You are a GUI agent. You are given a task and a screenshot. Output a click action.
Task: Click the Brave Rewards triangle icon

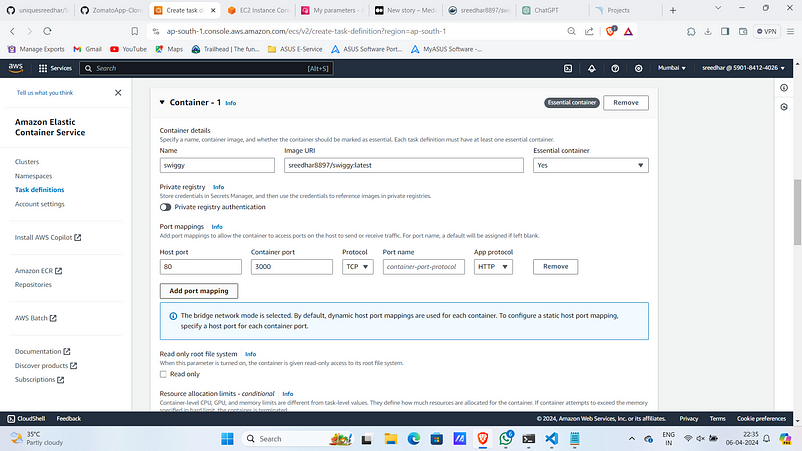[628, 31]
